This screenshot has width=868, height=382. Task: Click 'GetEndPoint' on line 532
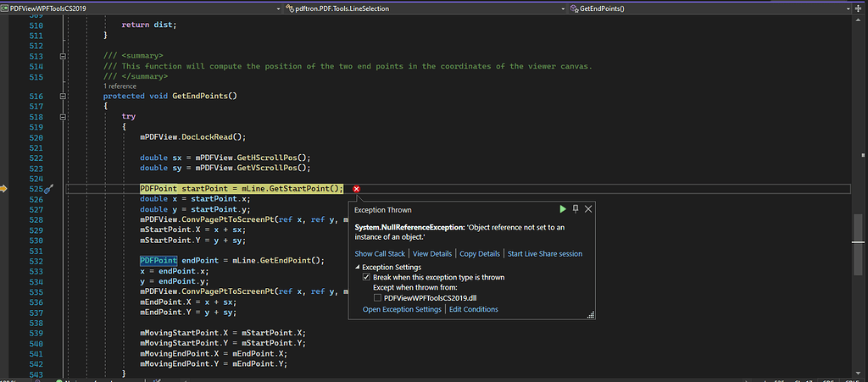285,261
